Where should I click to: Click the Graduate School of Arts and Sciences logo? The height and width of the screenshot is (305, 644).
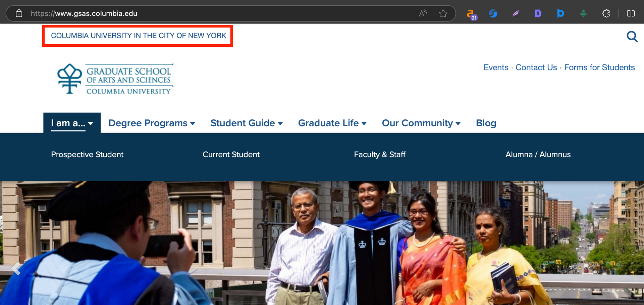click(115, 79)
